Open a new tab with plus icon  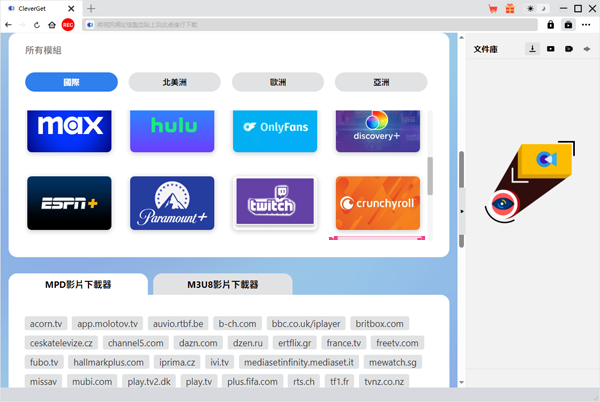point(91,8)
